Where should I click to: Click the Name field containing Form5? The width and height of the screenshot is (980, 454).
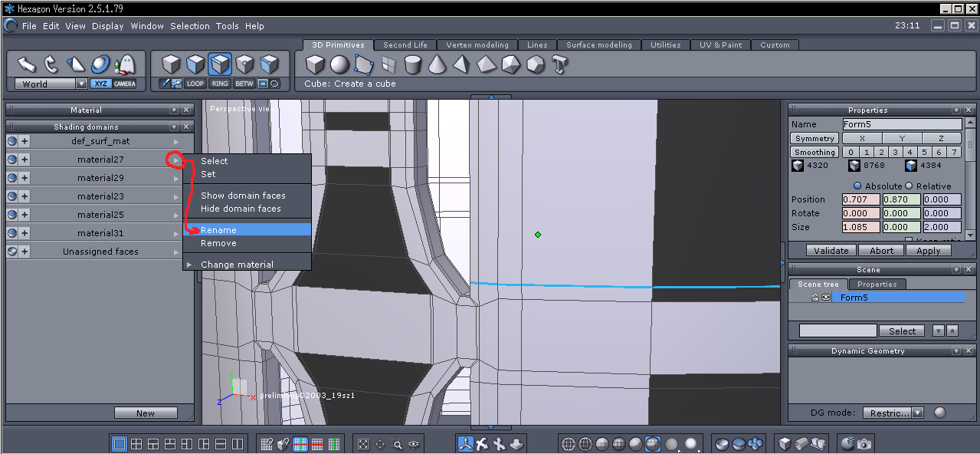902,124
